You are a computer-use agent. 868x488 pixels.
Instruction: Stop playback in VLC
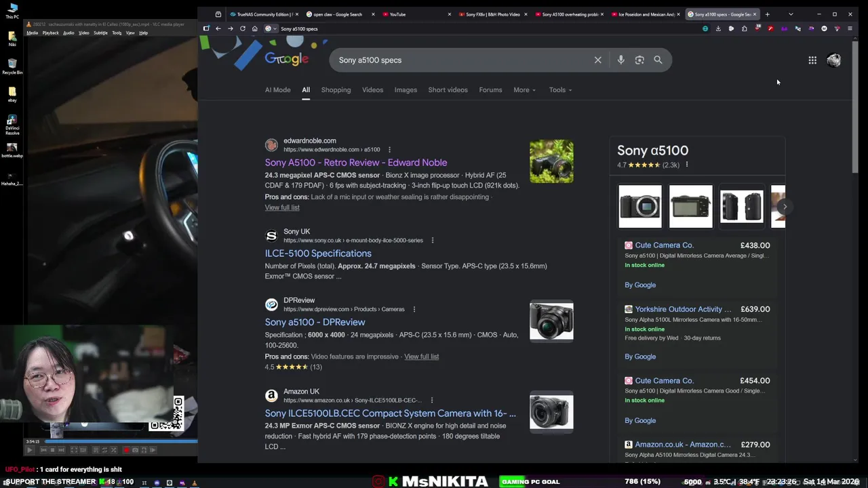pyautogui.click(x=52, y=450)
